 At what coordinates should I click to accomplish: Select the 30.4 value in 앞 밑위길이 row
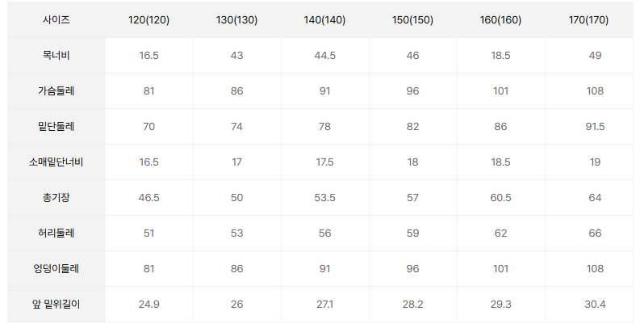[x=596, y=304]
